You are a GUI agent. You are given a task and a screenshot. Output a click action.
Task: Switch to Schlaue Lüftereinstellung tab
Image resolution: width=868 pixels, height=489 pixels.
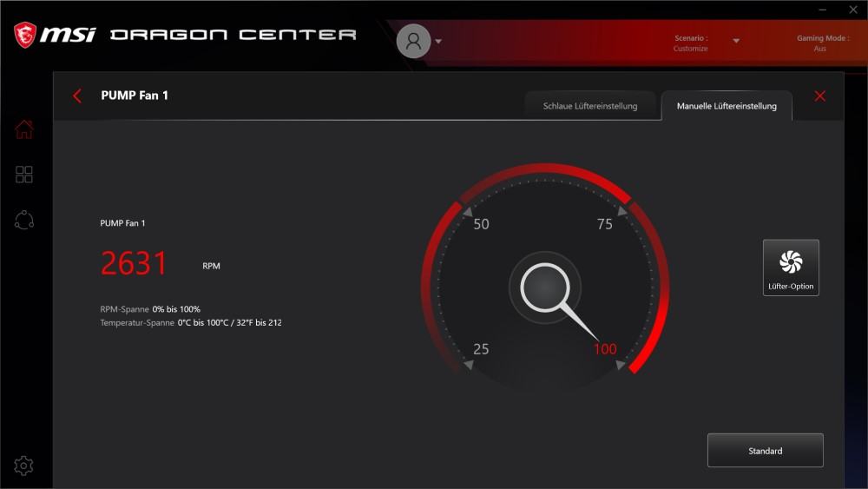[590, 106]
